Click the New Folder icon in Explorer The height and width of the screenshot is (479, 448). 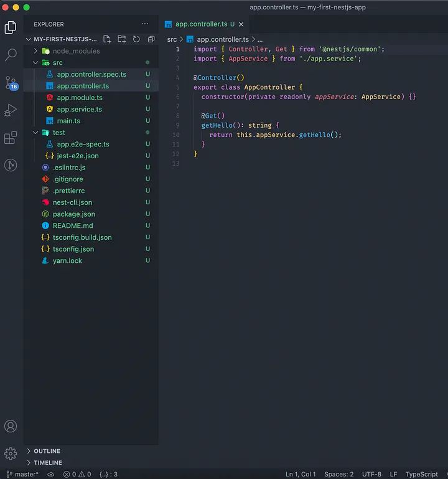[122, 39]
